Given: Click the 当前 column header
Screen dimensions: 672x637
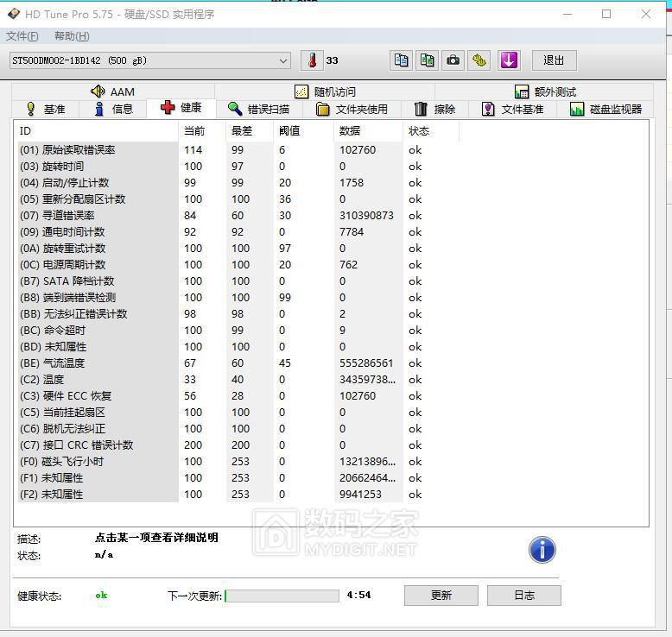Looking at the screenshot, I should pos(202,131).
